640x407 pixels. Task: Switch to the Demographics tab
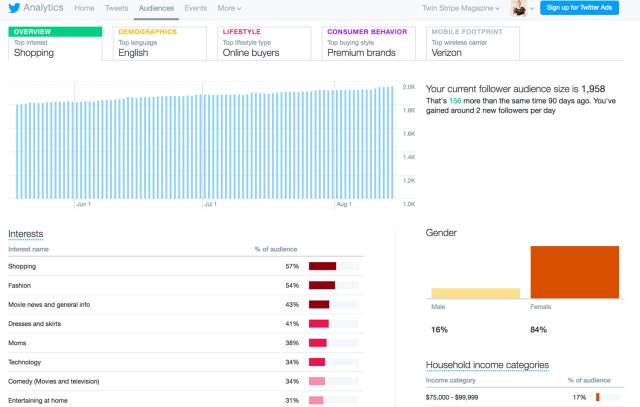160,43
